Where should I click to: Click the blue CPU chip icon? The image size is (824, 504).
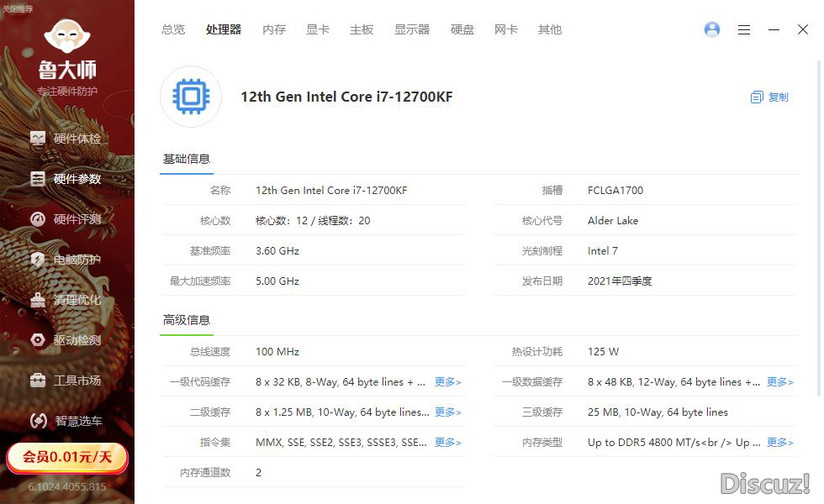(x=191, y=97)
